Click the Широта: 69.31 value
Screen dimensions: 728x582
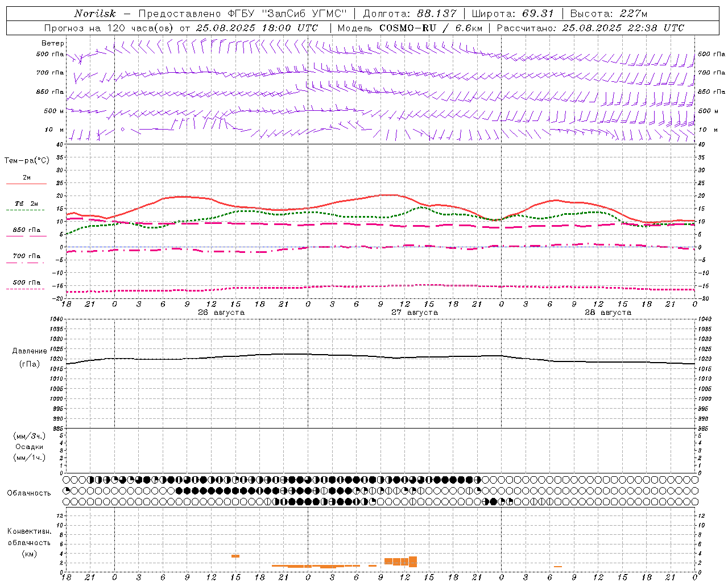tap(512, 14)
